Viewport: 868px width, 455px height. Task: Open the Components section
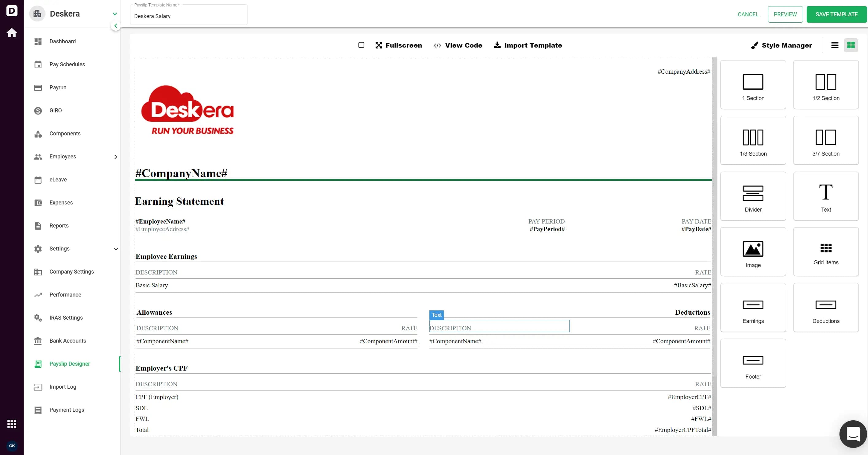tap(64, 133)
